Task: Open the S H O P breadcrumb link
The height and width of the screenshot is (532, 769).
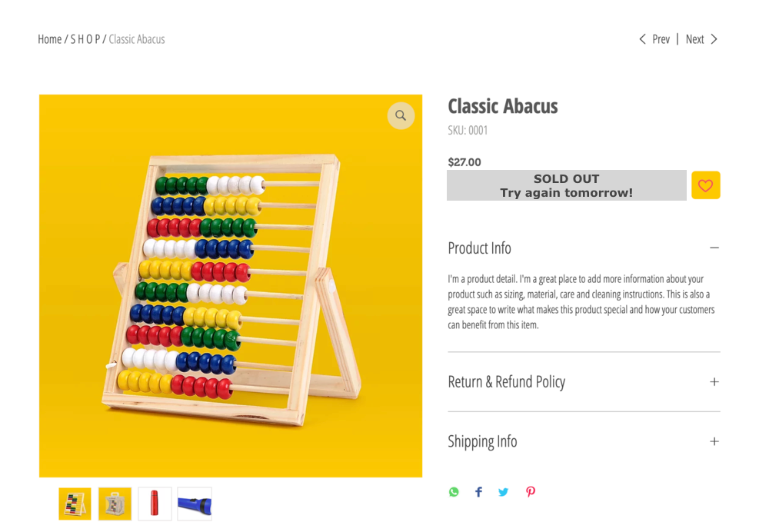Action: [85, 39]
